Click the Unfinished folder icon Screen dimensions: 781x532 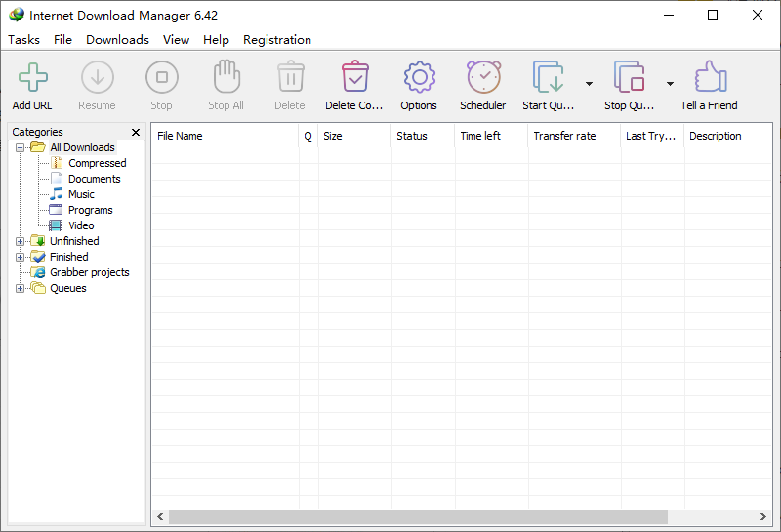(x=38, y=241)
